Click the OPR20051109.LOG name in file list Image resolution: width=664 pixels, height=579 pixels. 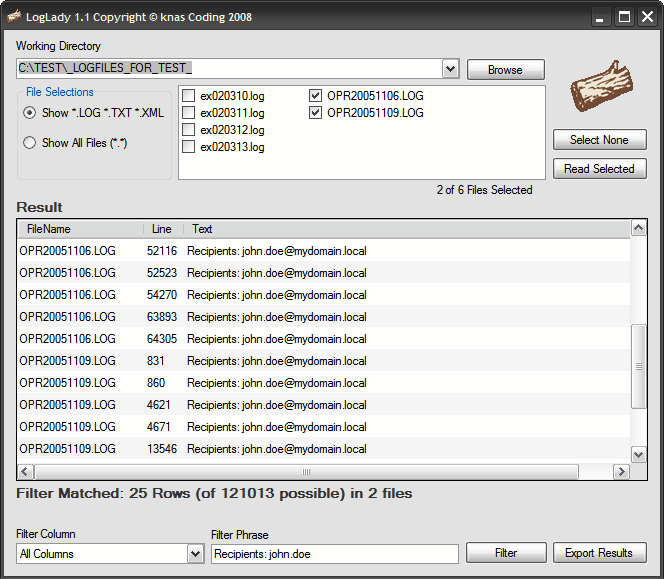(375, 113)
